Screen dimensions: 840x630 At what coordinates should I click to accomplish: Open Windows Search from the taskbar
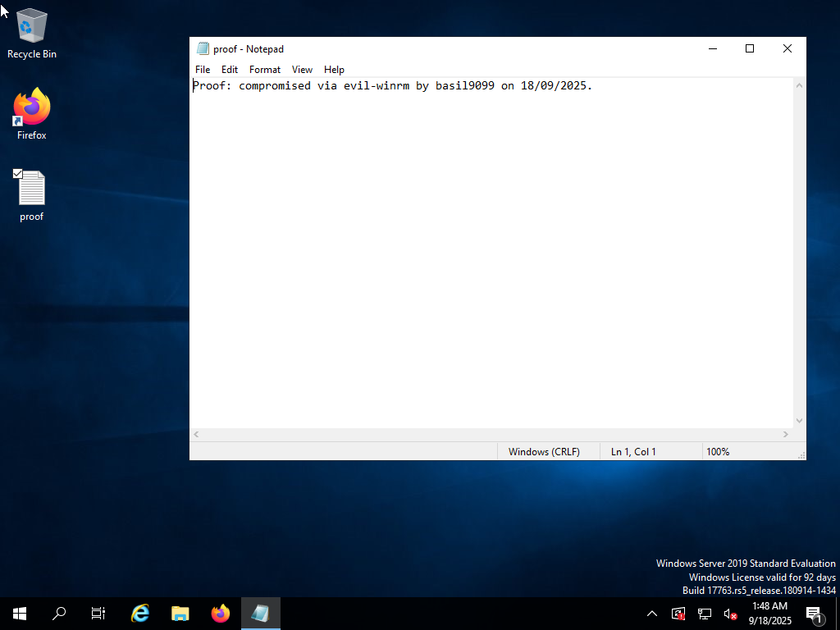click(58, 613)
